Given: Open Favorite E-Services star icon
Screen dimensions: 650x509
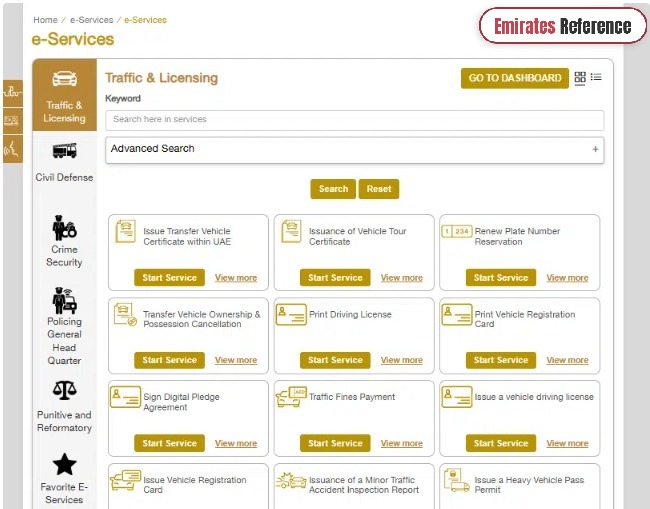Looking at the screenshot, I should click(64, 464).
